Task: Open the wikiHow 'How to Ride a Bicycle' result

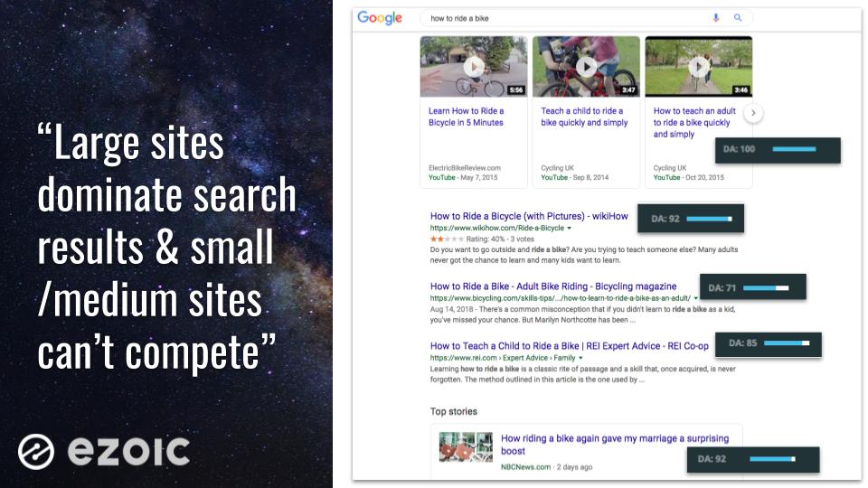Action: (x=529, y=216)
